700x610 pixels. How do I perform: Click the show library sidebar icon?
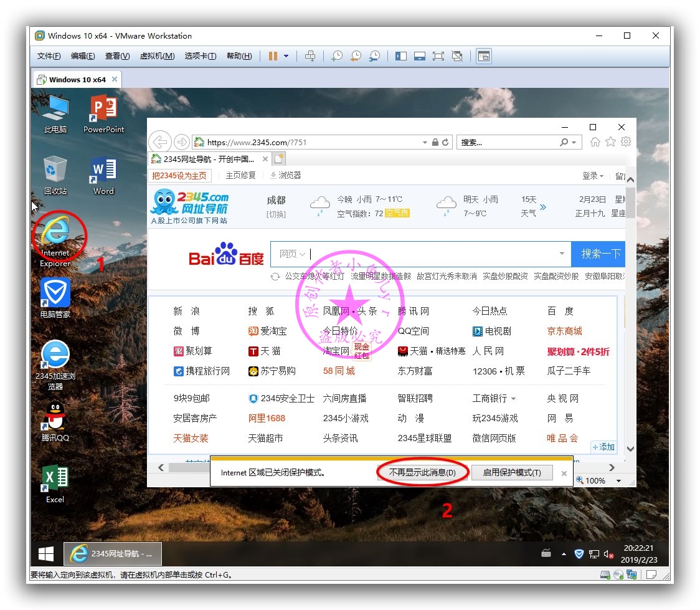coord(401,56)
